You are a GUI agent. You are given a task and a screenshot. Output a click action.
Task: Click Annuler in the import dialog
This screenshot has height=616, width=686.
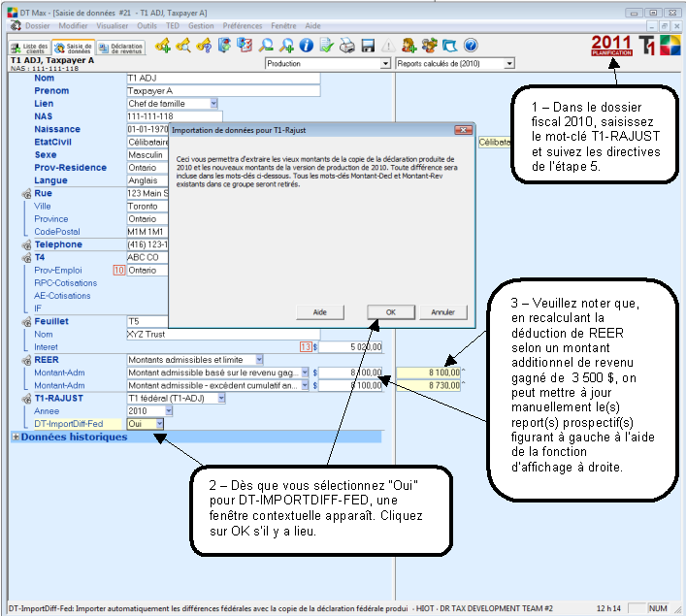[442, 312]
